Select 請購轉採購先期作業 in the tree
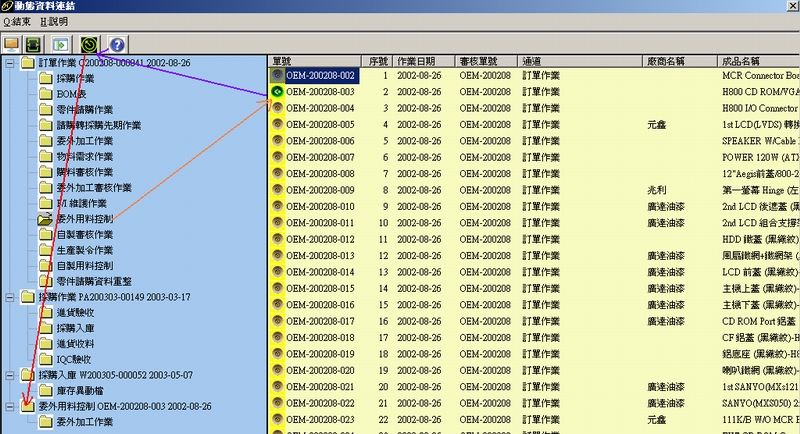800x434 pixels. 98,125
